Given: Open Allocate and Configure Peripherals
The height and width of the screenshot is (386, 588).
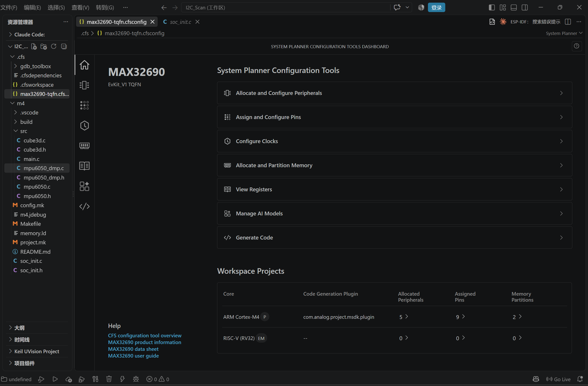Looking at the screenshot, I should pyautogui.click(x=394, y=93).
